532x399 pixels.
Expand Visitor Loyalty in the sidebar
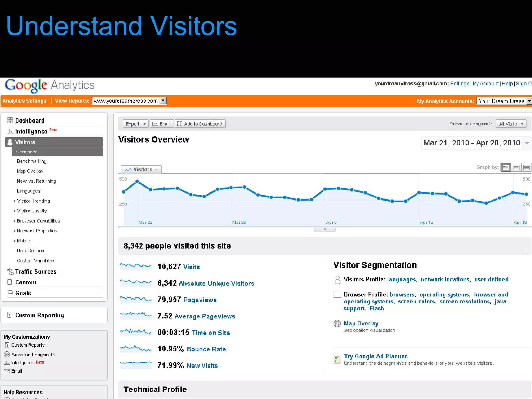[x=15, y=211]
